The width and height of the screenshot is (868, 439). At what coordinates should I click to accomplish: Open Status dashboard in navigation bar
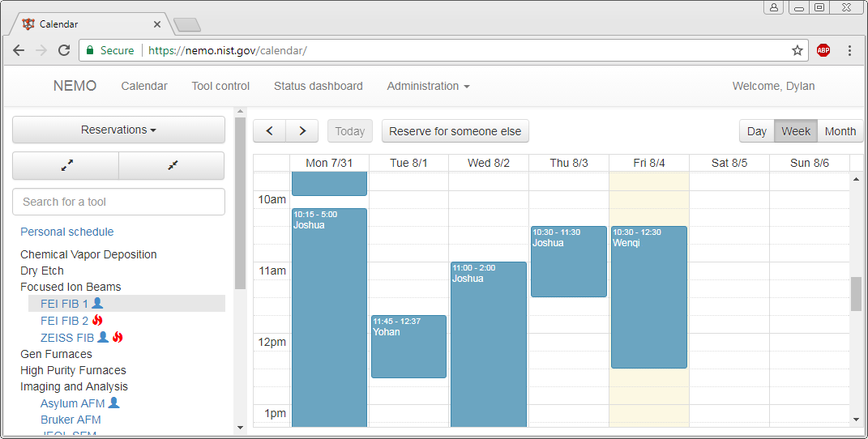(x=319, y=86)
